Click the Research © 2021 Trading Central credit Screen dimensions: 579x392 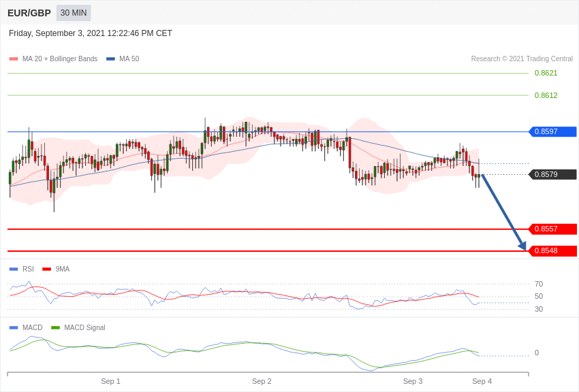522,59
